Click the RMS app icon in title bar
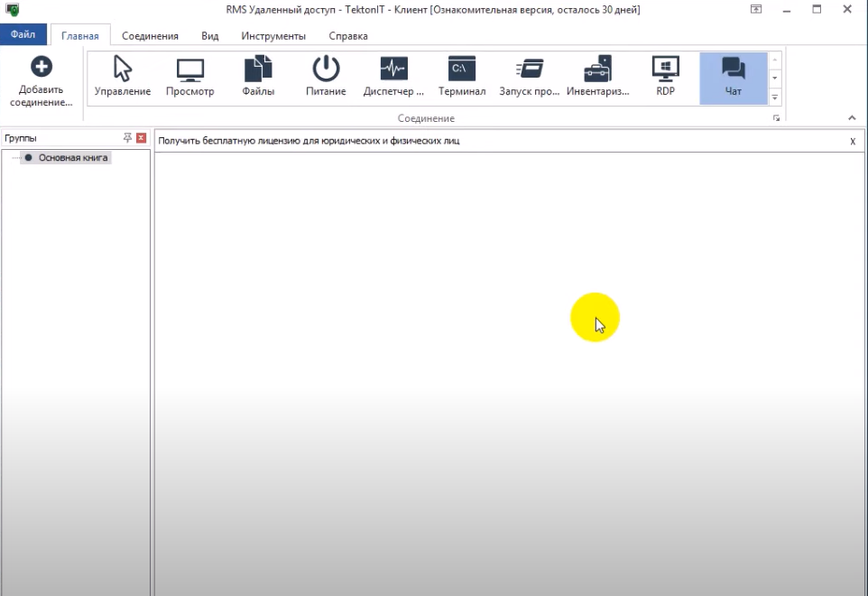 (x=12, y=9)
